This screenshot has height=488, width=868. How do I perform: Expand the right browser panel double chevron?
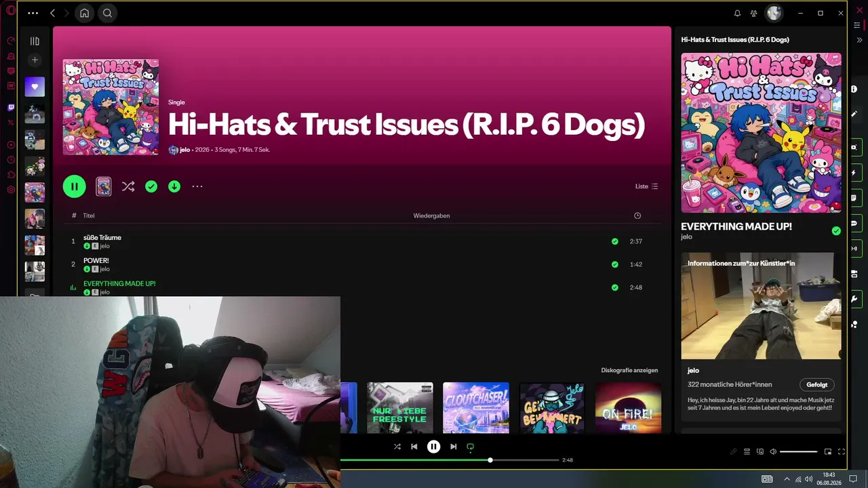coord(859,40)
